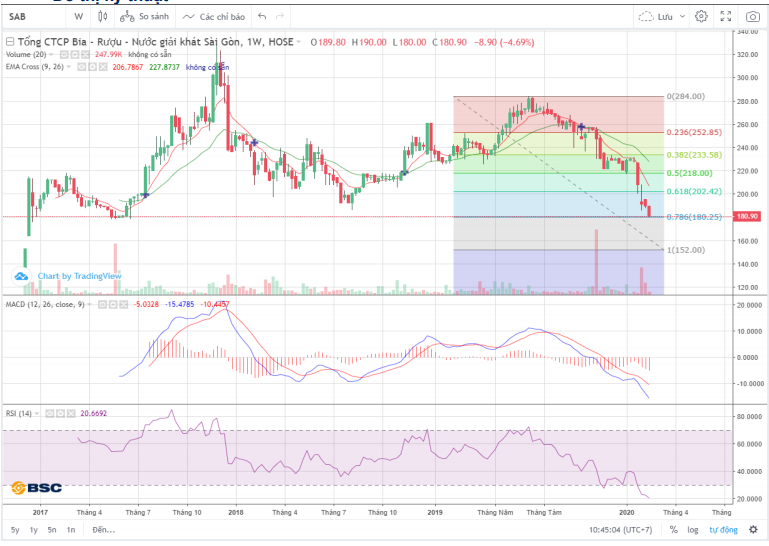This screenshot has height=546, width=769.
Task: Click the EMA value 227.8737
Action: pos(164,67)
